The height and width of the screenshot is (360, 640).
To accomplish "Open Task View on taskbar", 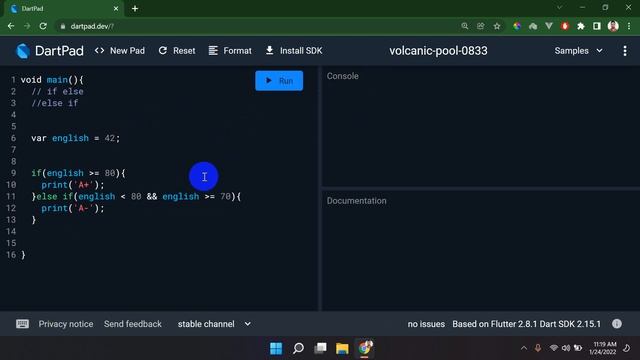I will [x=320, y=348].
